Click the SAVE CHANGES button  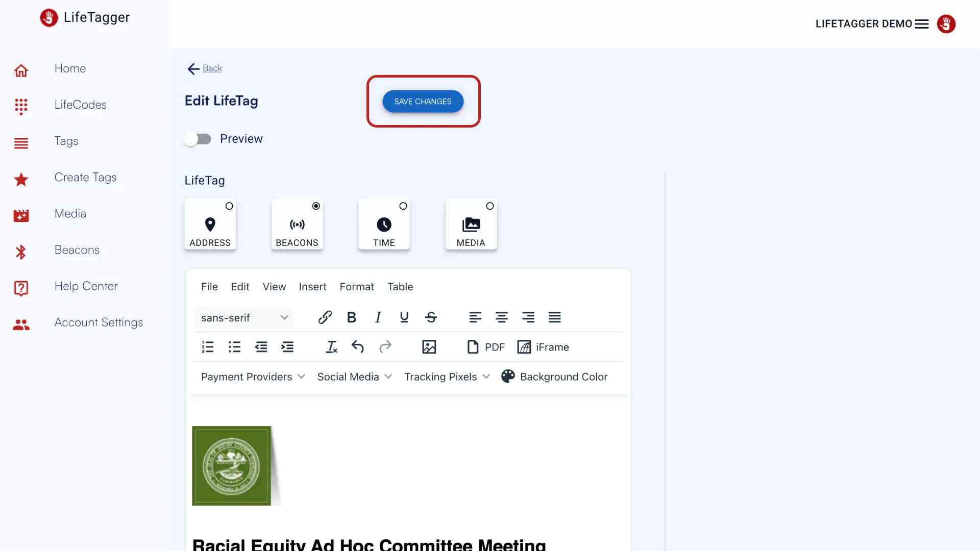(x=423, y=101)
